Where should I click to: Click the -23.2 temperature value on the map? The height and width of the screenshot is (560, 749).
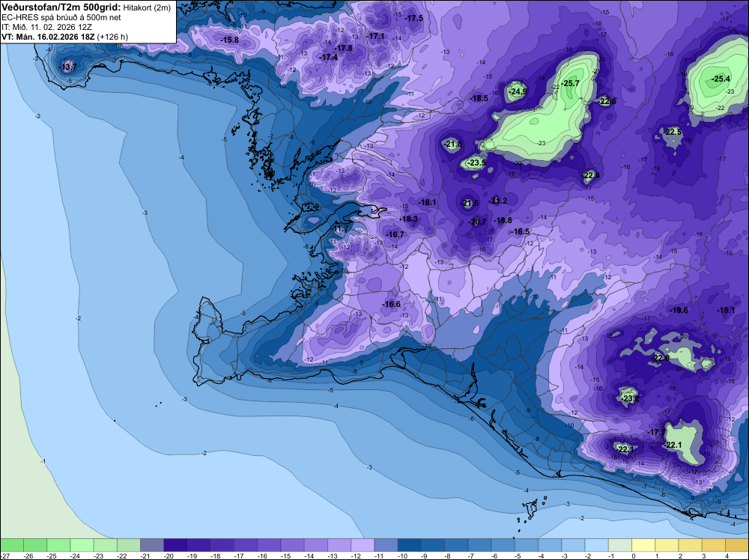(631, 398)
